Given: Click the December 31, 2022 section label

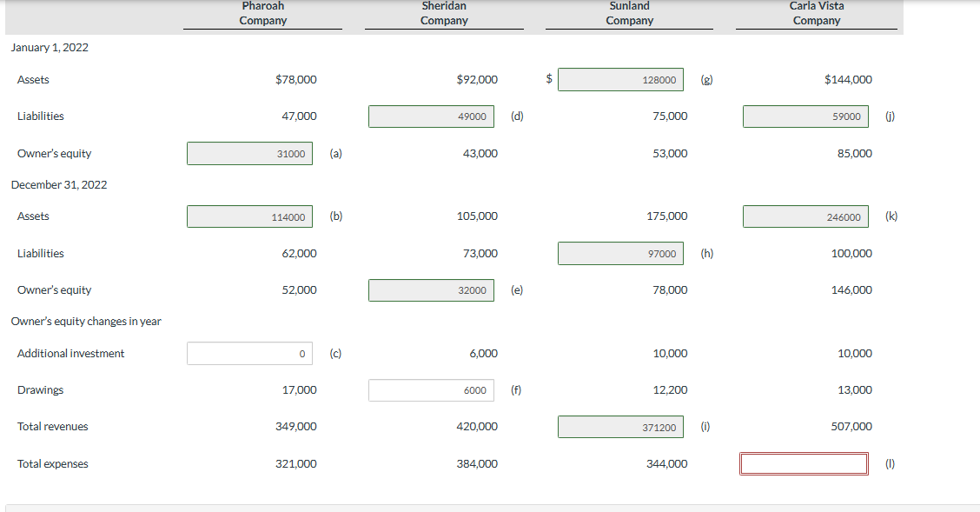Looking at the screenshot, I should (x=59, y=185).
